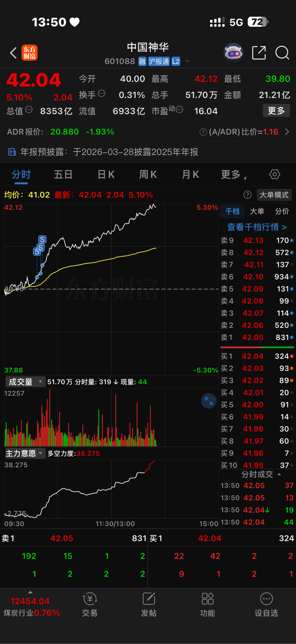Tap the 金额 21.21亿 value

[x=274, y=95]
